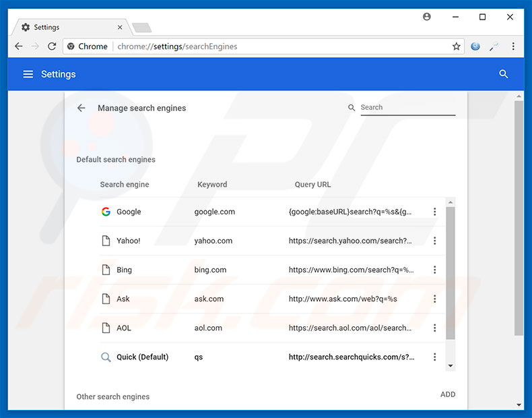Click the user profile avatar icon
Viewport: 532px width, 418px height.
pos(427,17)
